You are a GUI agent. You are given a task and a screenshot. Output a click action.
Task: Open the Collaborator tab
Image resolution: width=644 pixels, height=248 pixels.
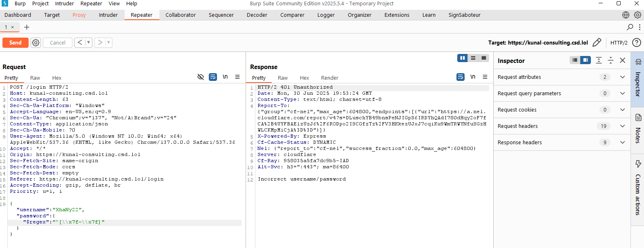tap(181, 15)
